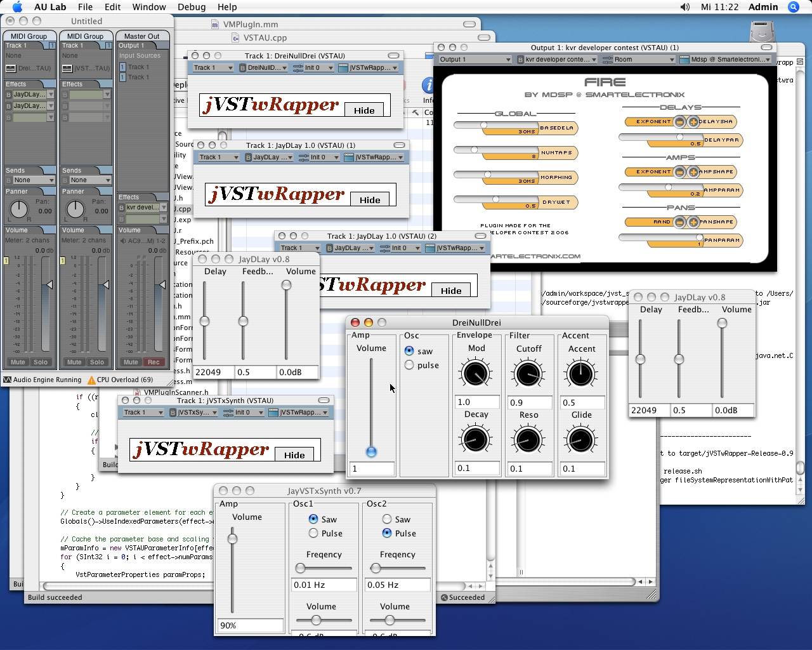Open the Window menu

(149, 7)
